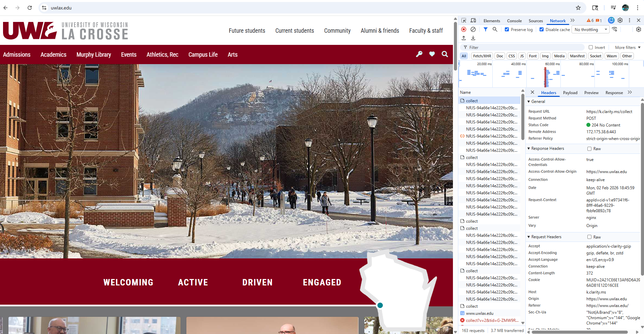Open network search with magnifier icon
Screen dimensions: 644x334
coord(495,29)
